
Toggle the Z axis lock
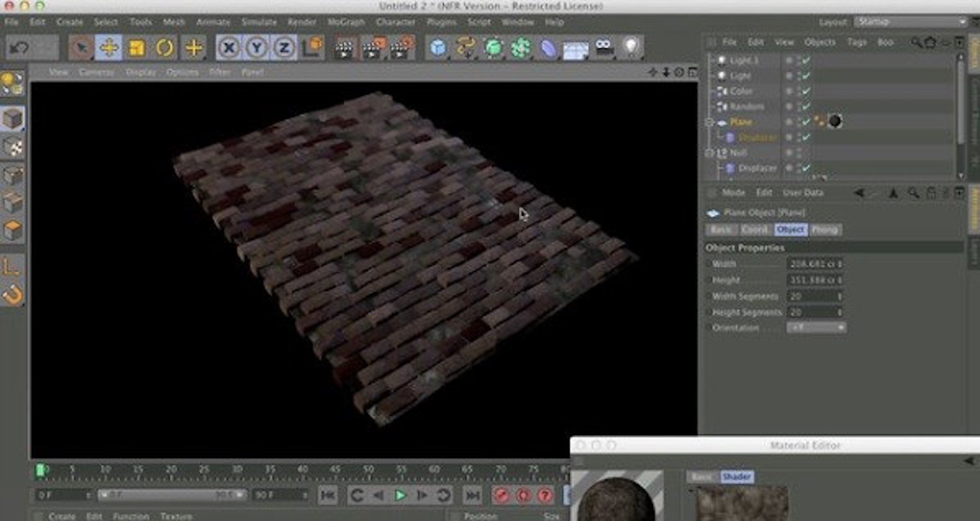(x=284, y=48)
